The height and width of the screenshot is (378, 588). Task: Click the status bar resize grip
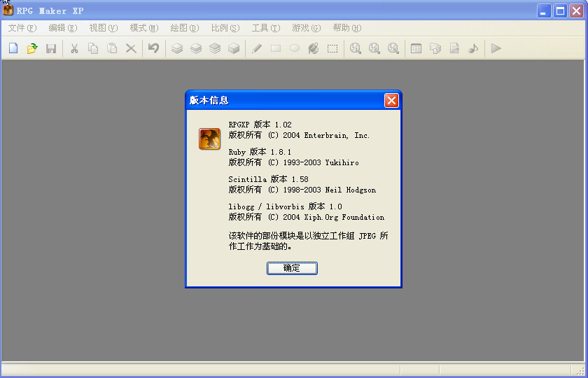pyautogui.click(x=580, y=370)
